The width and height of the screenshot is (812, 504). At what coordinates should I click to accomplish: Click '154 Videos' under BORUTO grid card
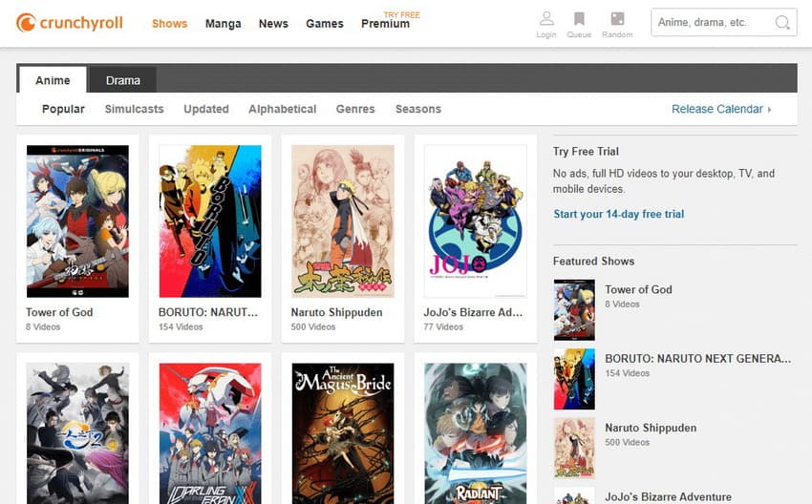181,327
